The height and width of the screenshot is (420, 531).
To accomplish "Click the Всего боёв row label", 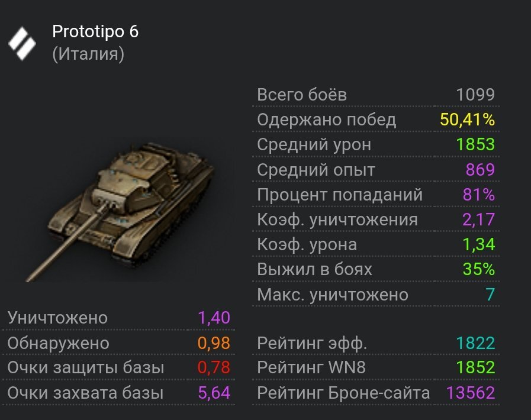I will point(302,95).
